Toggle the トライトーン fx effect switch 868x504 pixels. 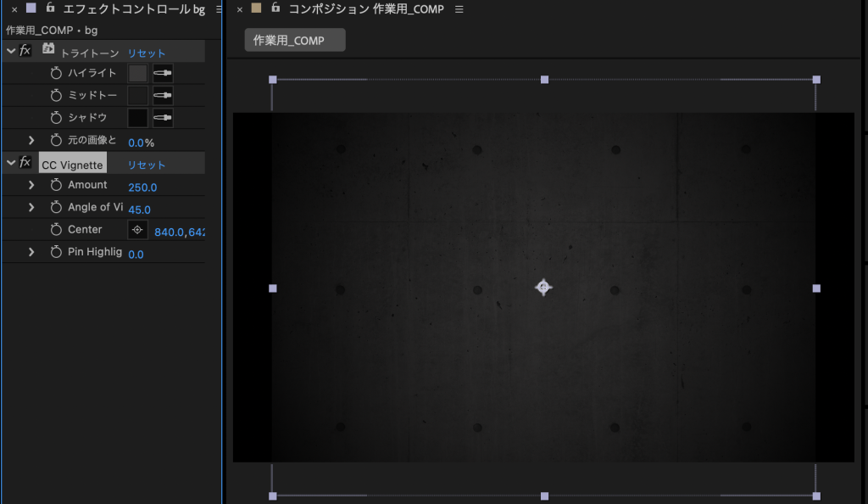pyautogui.click(x=25, y=51)
